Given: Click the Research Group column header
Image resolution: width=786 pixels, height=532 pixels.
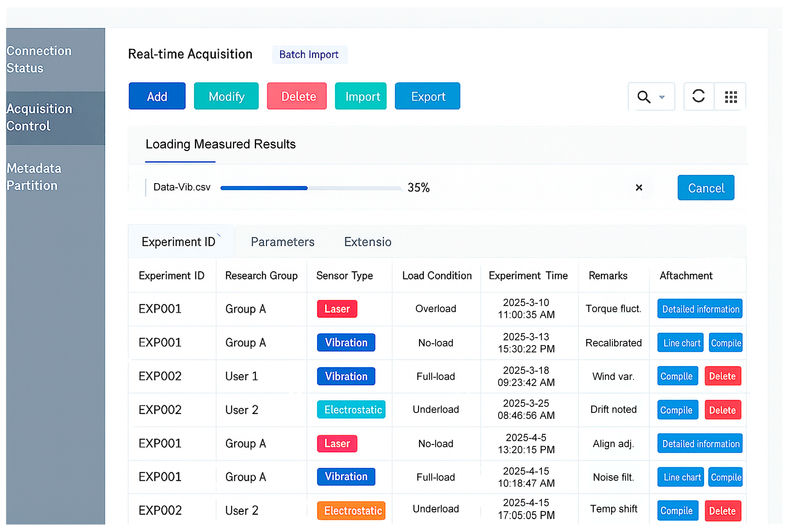Looking at the screenshot, I should tap(261, 276).
